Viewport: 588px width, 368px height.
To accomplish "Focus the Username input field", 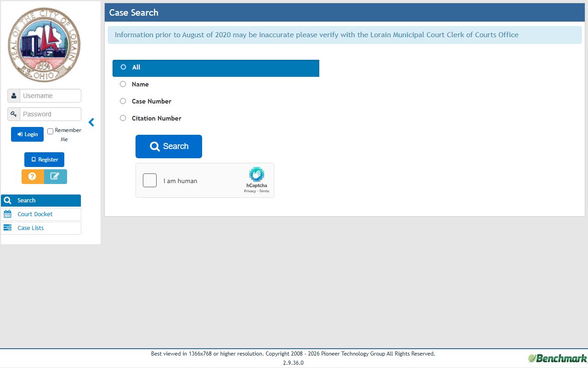I will [51, 96].
